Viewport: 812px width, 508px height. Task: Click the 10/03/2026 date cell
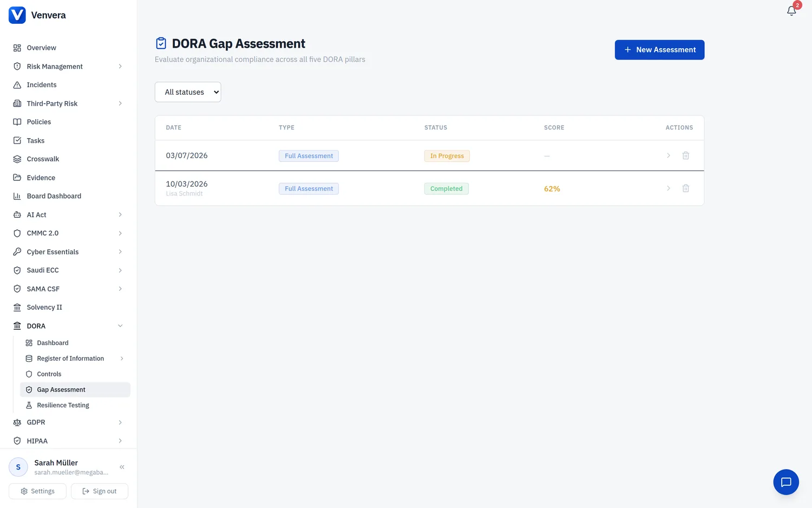click(187, 184)
